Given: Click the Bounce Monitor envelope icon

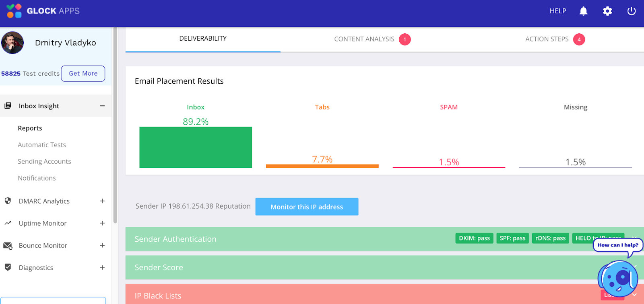Looking at the screenshot, I should (x=8, y=245).
